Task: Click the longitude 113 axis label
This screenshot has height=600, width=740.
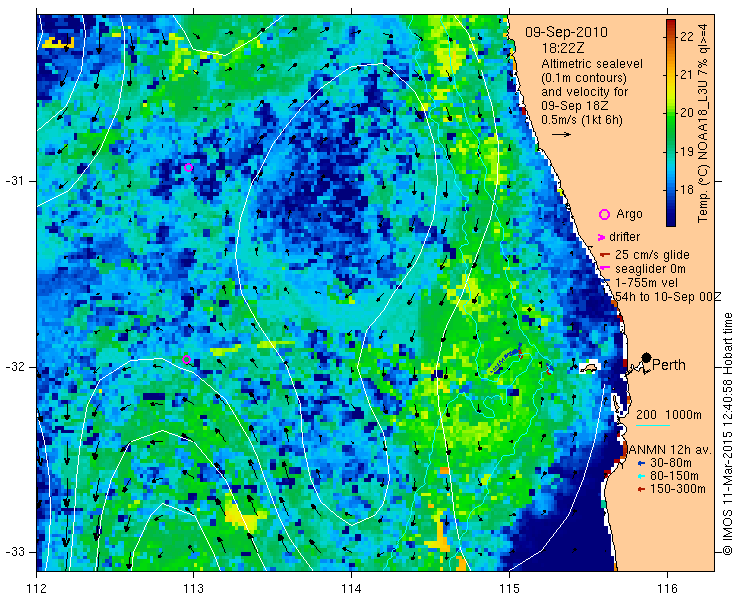Action: coord(194,588)
